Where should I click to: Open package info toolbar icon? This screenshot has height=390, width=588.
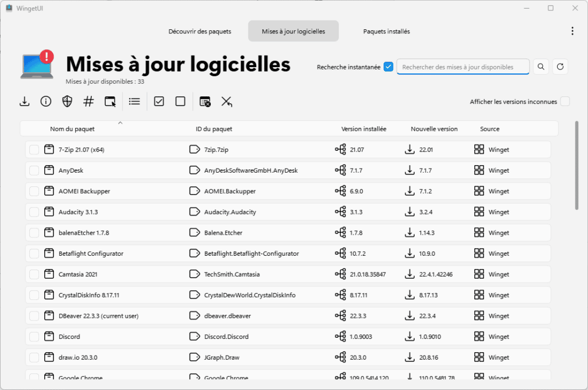[x=46, y=102]
